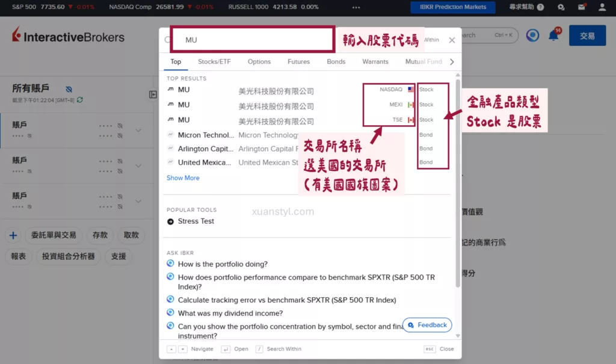The width and height of the screenshot is (616, 364).
Task: Select Micron Technol... Bond result
Action: pos(308,135)
